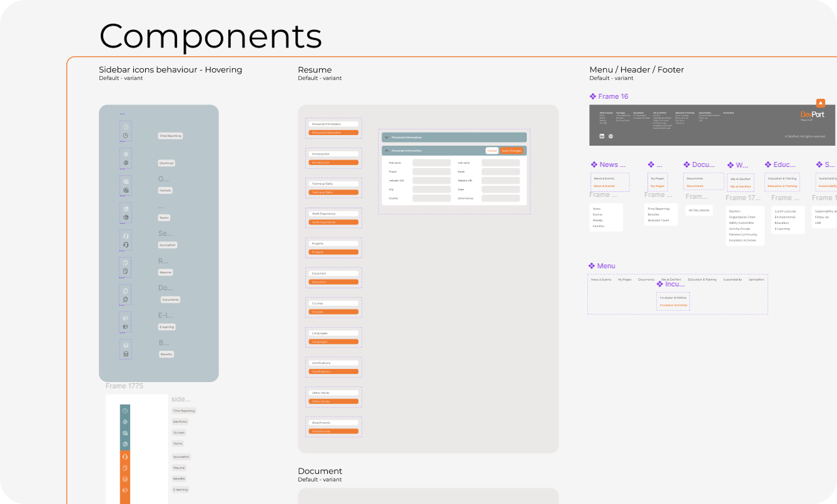Select the orange Work Experience tab
837x504 pixels.
coord(333,222)
